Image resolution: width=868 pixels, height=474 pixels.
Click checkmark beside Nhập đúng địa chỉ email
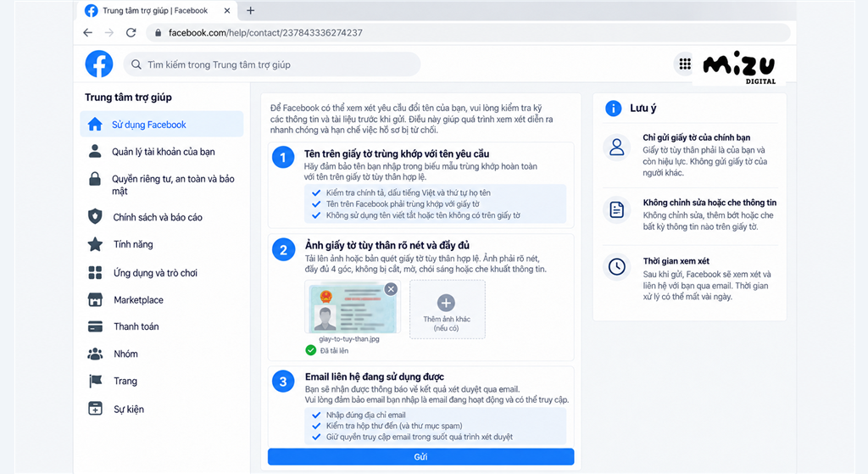pyautogui.click(x=316, y=415)
